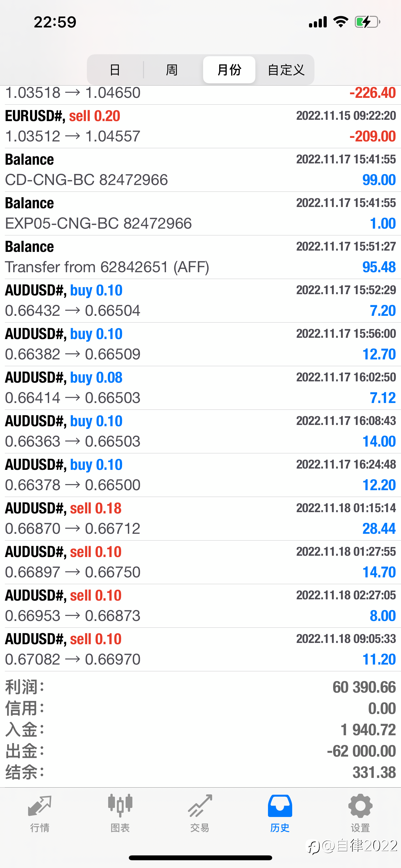
Task: Select the AUDUSD# buy 0.08 trade row
Action: [200, 388]
